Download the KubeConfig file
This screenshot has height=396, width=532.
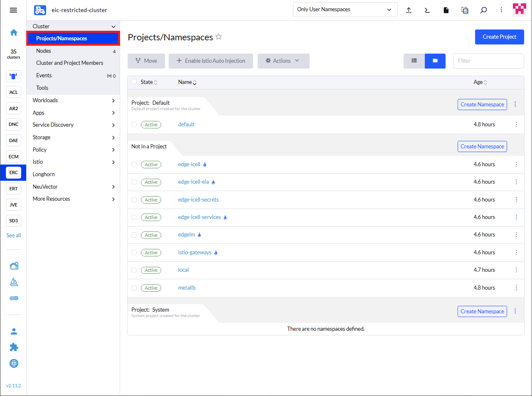tap(446, 10)
